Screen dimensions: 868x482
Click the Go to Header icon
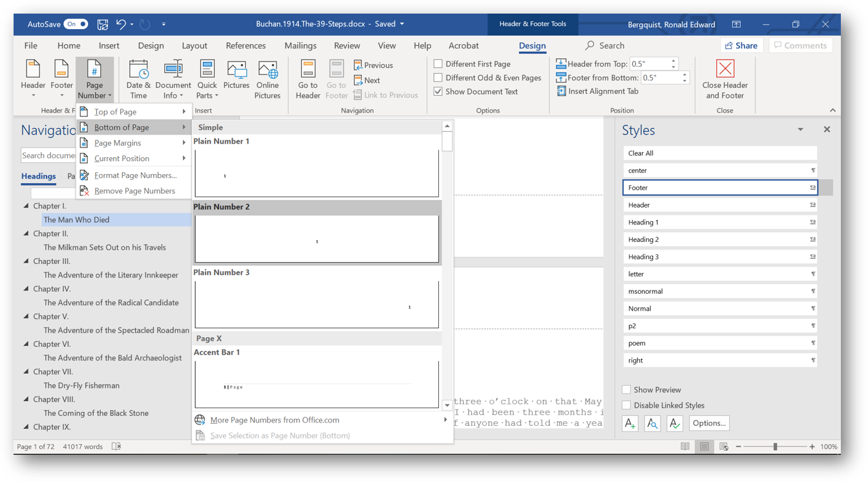tap(307, 78)
